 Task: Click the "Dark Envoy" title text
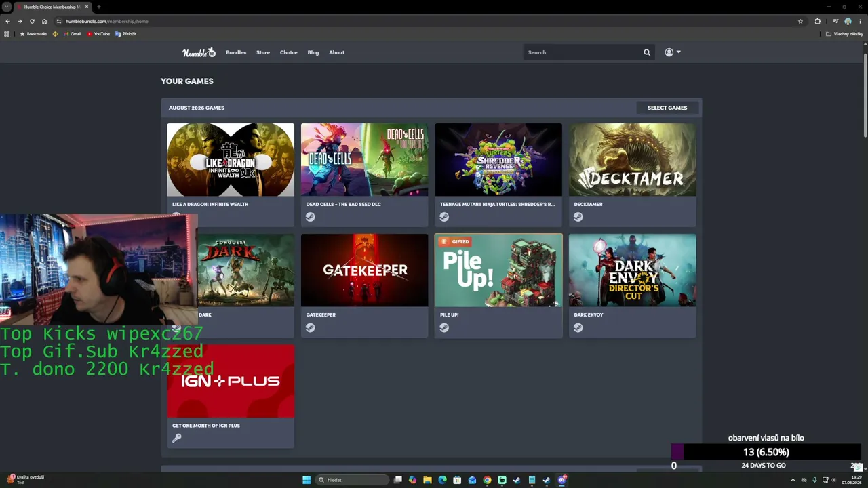[x=589, y=314]
